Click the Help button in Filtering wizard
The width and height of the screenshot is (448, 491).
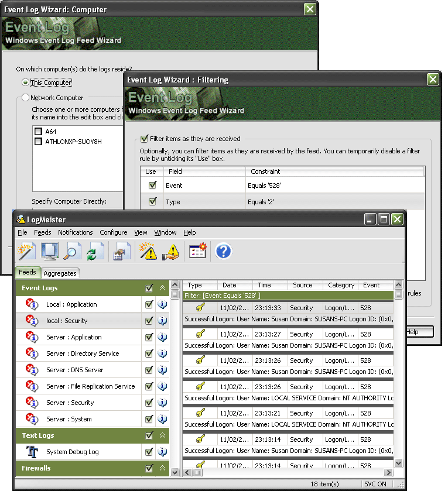(420, 332)
